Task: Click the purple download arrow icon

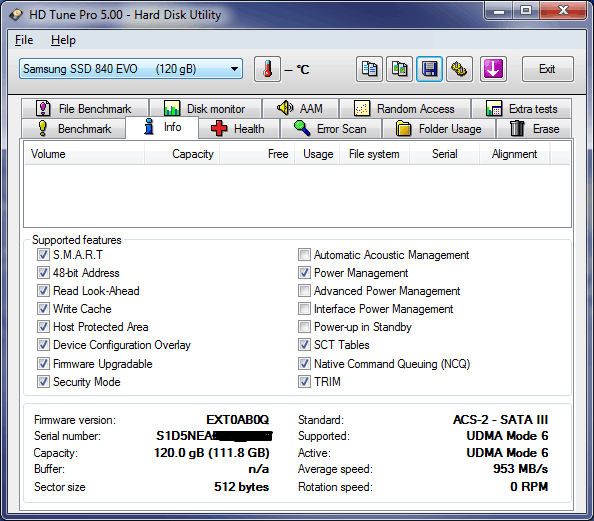Action: pos(493,69)
